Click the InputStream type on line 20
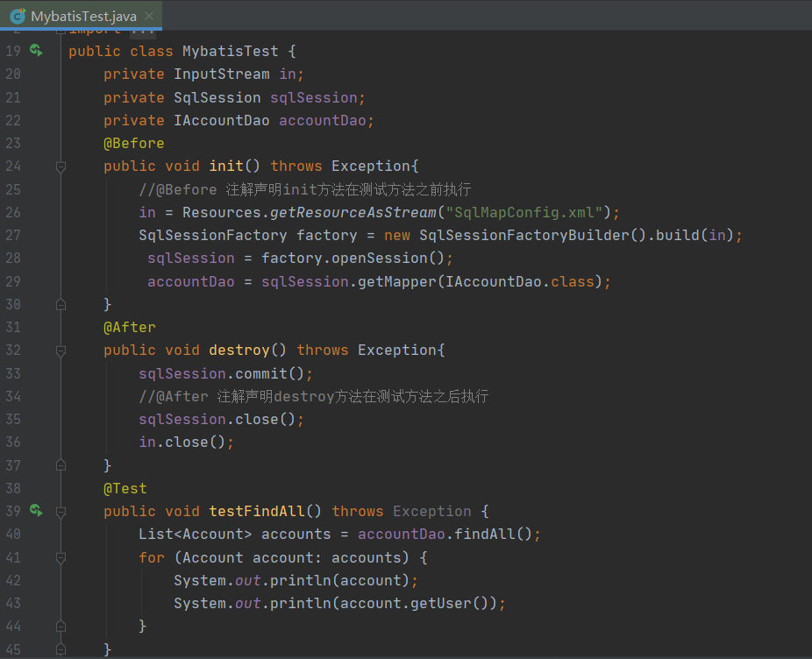812x659 pixels. [222, 74]
